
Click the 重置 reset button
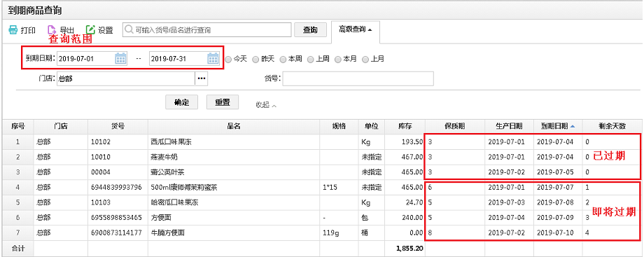pyautogui.click(x=222, y=102)
